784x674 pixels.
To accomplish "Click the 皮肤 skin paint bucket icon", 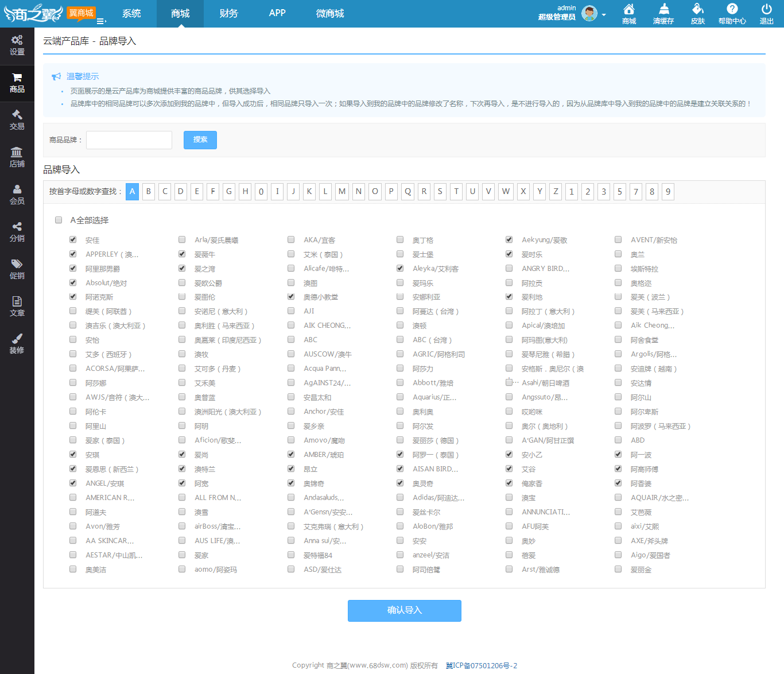I will (x=698, y=9).
